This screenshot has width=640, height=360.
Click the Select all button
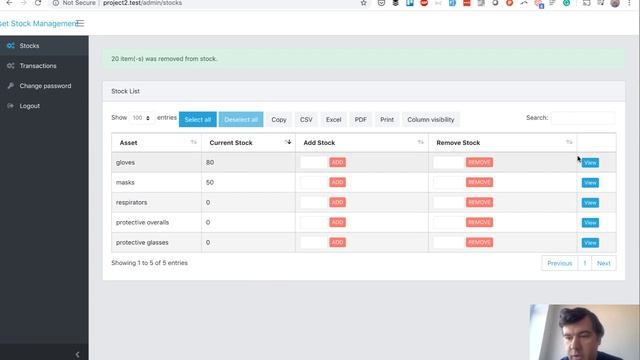click(x=198, y=120)
